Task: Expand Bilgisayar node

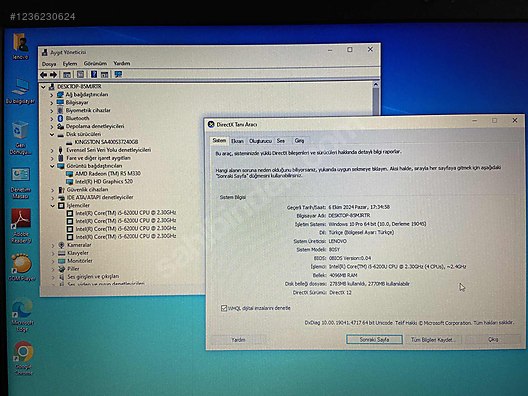Action: pos(52,103)
